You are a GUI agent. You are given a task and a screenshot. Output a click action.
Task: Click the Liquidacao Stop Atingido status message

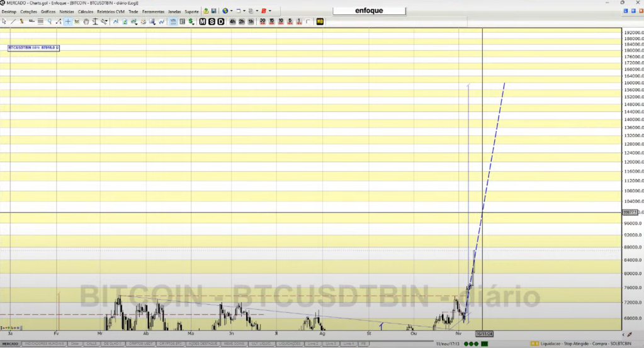[585, 344]
